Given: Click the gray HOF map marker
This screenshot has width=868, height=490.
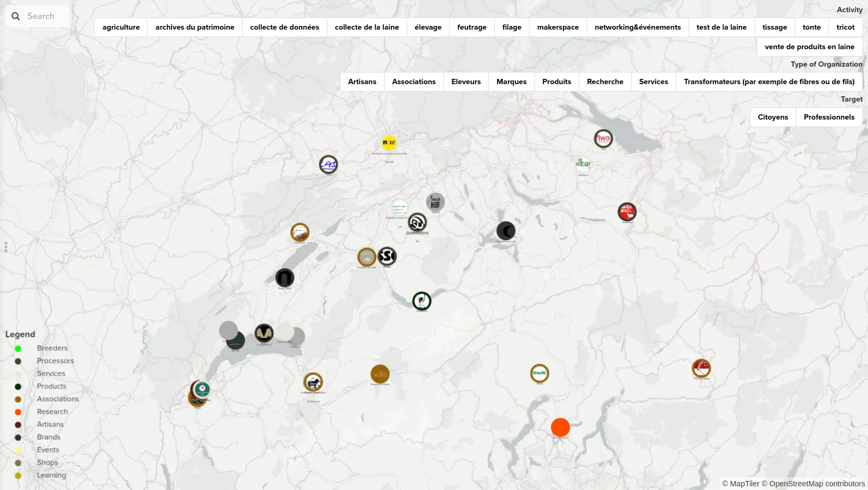Looking at the screenshot, I should coord(435,202).
